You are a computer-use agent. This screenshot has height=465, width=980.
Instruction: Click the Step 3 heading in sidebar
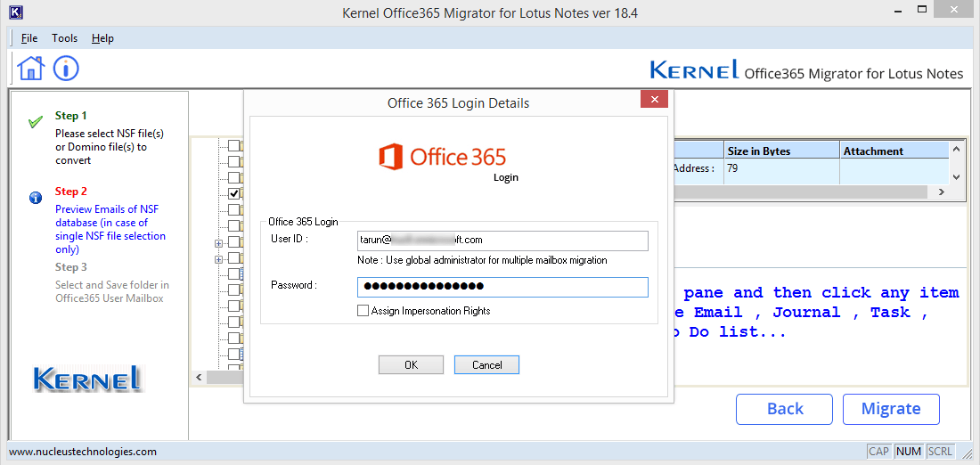[x=70, y=267]
